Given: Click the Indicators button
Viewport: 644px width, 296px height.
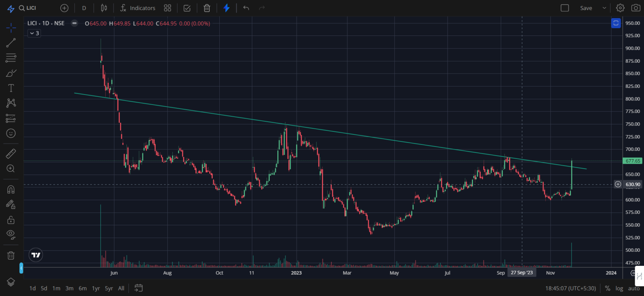Looking at the screenshot, I should (138, 8).
